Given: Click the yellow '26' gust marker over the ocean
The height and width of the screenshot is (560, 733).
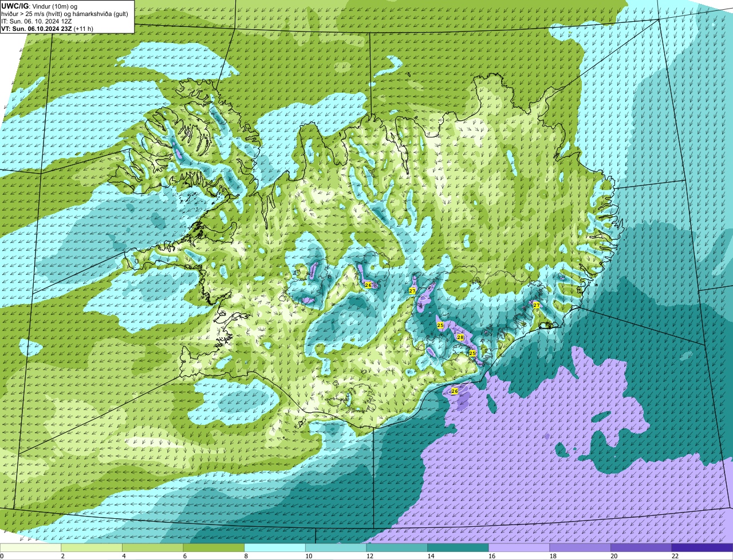Looking at the screenshot, I should [454, 391].
